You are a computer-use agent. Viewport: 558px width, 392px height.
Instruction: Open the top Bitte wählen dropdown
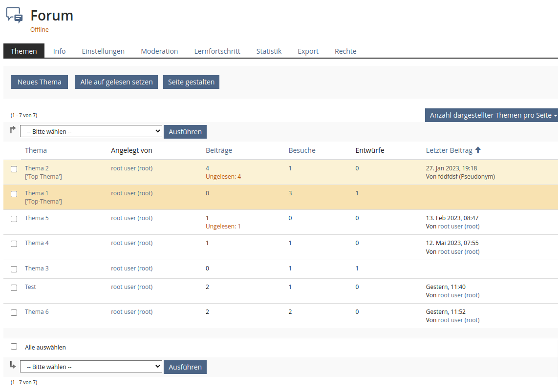(91, 131)
